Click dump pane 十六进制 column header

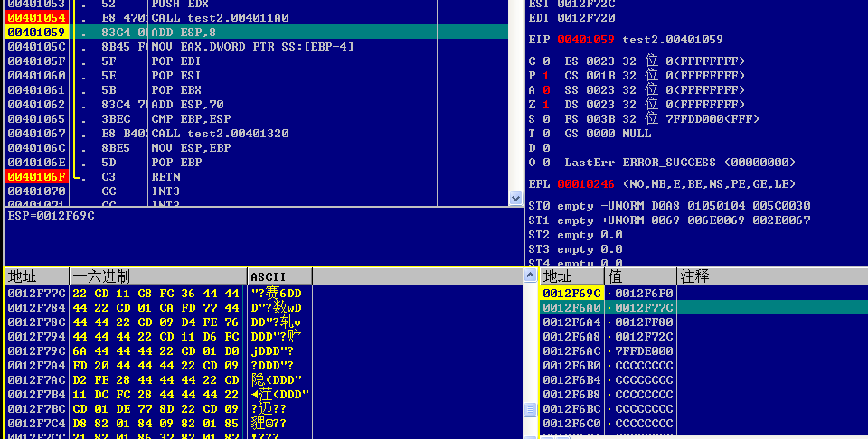tap(158, 276)
